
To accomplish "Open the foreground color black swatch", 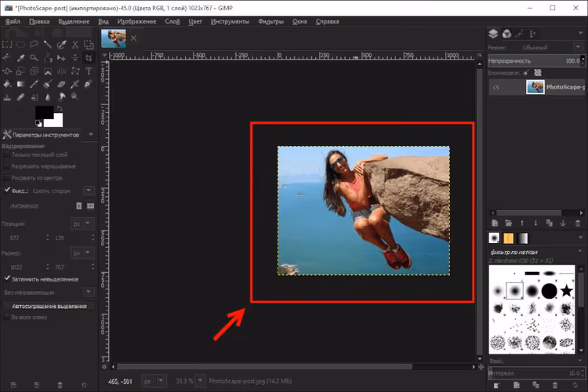I will point(43,112).
